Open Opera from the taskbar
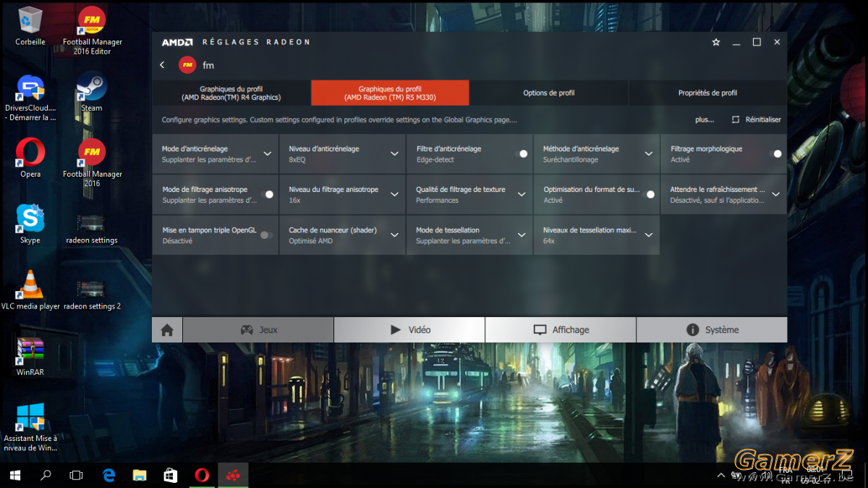Image resolution: width=868 pixels, height=488 pixels. pos(202,476)
